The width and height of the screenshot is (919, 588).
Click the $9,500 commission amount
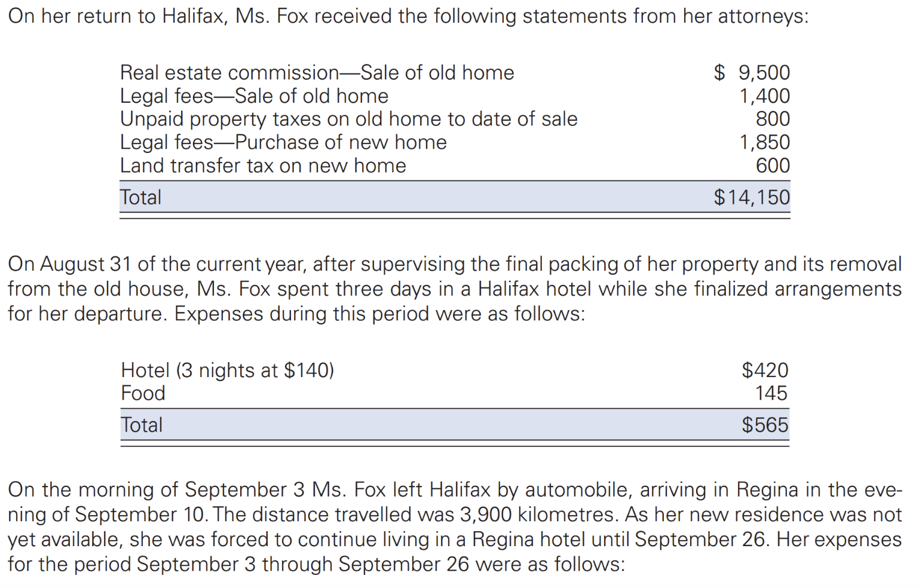tap(752, 73)
